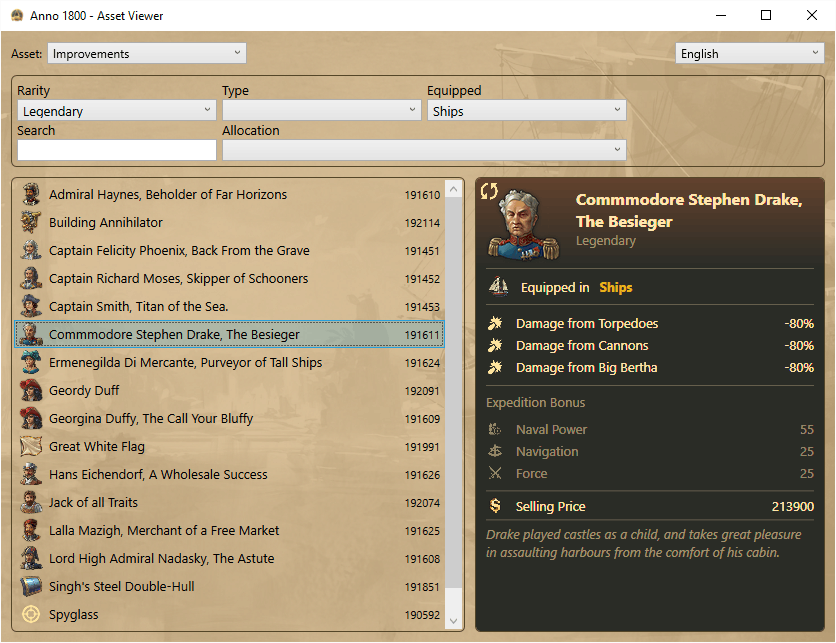
Task: Open the Asset dropdown showing Improvements
Action: click(147, 53)
